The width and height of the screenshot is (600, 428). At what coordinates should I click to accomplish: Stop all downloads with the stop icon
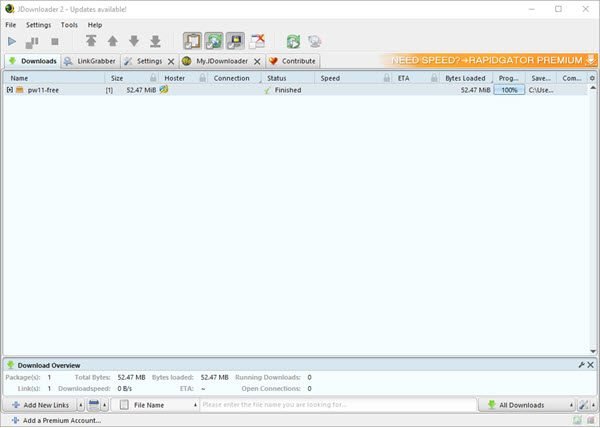coord(55,41)
